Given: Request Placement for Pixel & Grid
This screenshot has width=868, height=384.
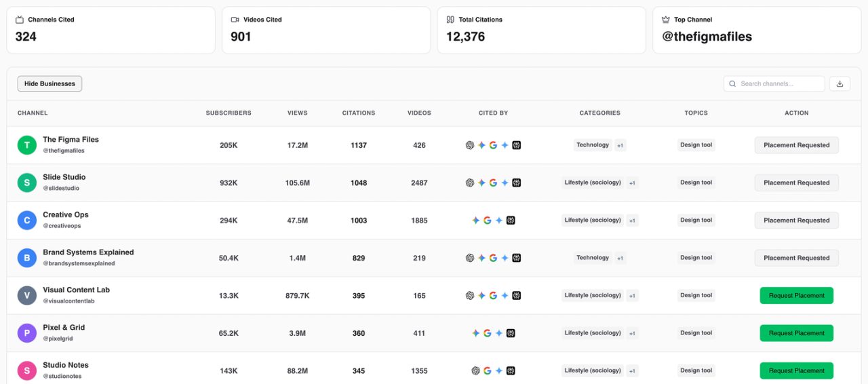Looking at the screenshot, I should click(x=797, y=333).
